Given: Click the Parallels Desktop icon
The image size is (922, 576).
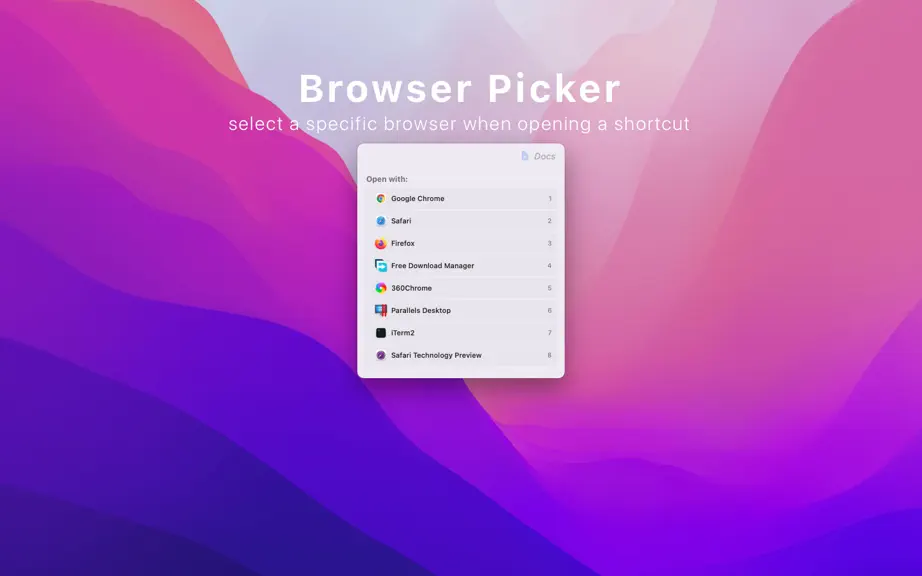Looking at the screenshot, I should point(381,310).
